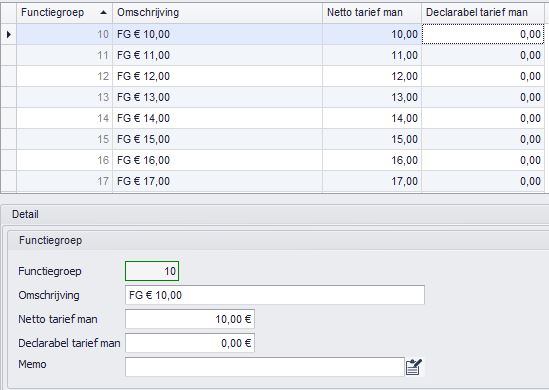549x390 pixels.
Task: Click the row header of row 11
Action: [x=9, y=55]
